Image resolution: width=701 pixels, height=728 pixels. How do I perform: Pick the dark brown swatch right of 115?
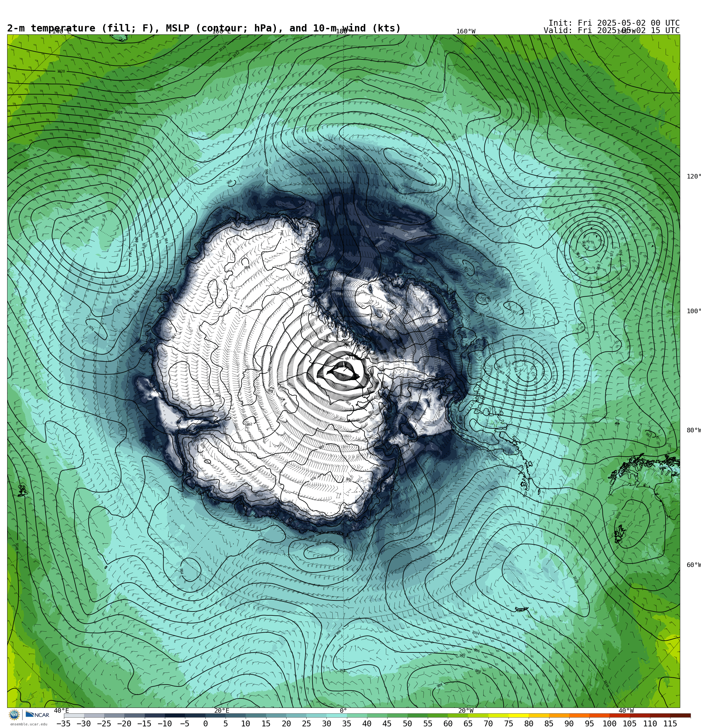click(x=680, y=715)
